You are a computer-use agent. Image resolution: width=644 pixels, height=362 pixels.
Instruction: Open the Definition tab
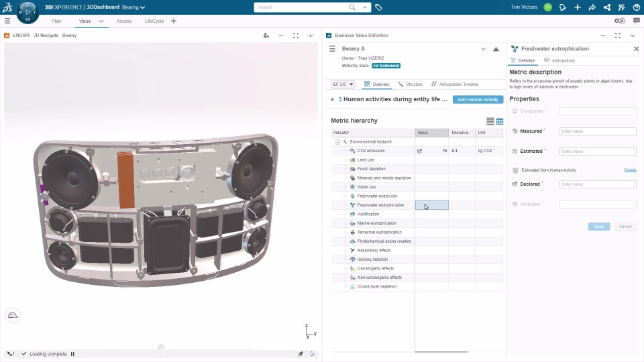[523, 60]
